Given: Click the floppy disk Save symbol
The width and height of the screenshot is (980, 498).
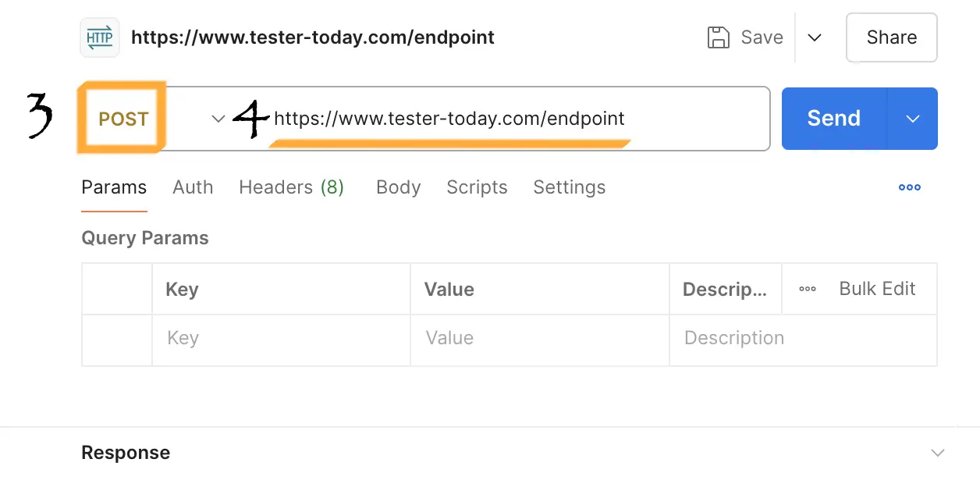Looking at the screenshot, I should pos(718,37).
